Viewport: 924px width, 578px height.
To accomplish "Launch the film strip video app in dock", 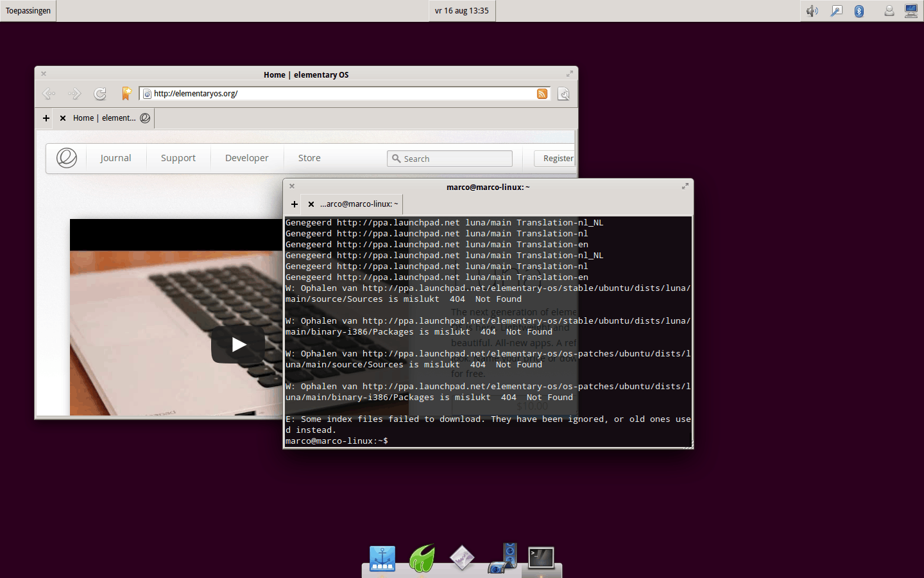I will [x=502, y=558].
